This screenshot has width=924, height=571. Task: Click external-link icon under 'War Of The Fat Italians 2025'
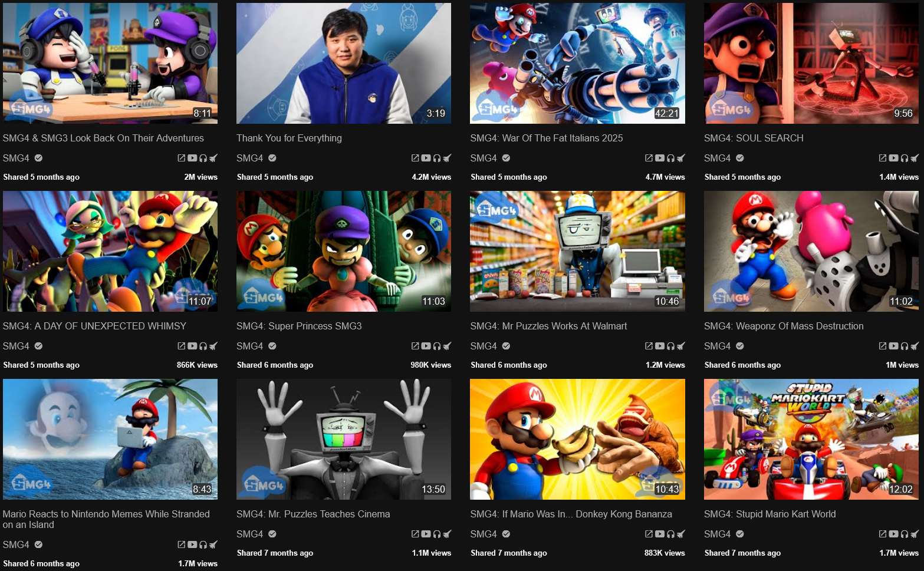649,158
